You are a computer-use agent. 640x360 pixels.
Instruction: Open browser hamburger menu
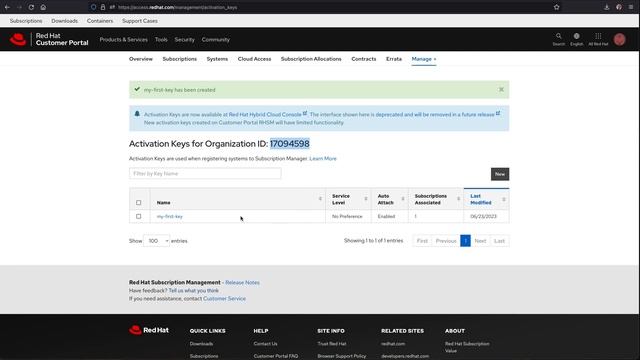pyautogui.click(x=631, y=7)
